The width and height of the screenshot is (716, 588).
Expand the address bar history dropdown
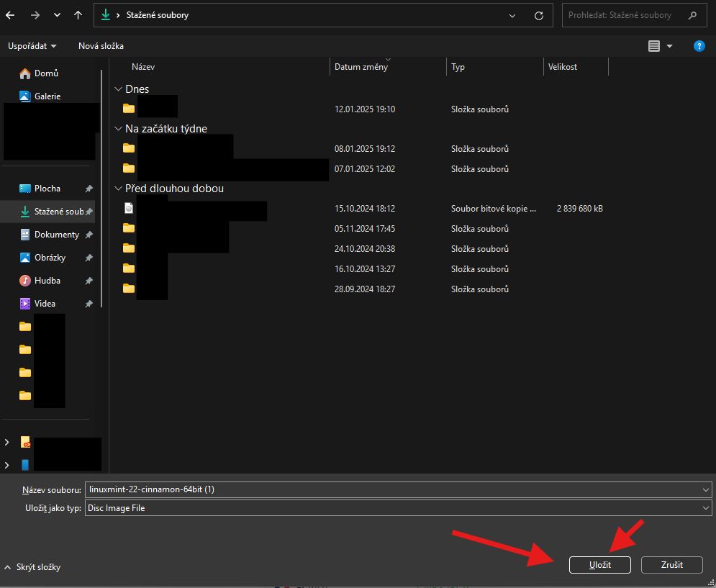click(512, 15)
